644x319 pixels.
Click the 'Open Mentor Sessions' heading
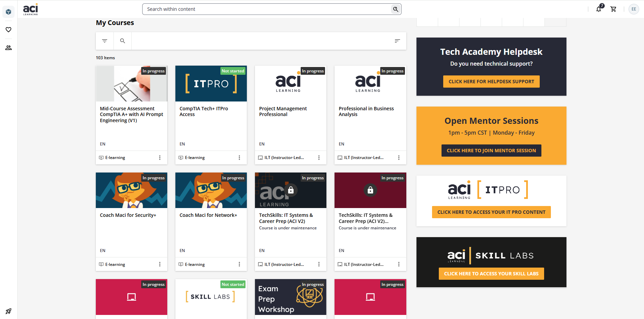[491, 121]
